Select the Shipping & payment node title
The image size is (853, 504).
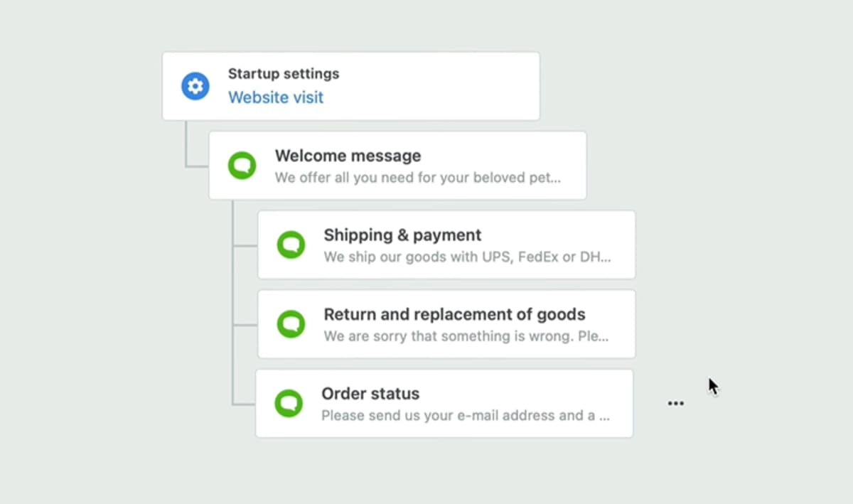coord(402,235)
